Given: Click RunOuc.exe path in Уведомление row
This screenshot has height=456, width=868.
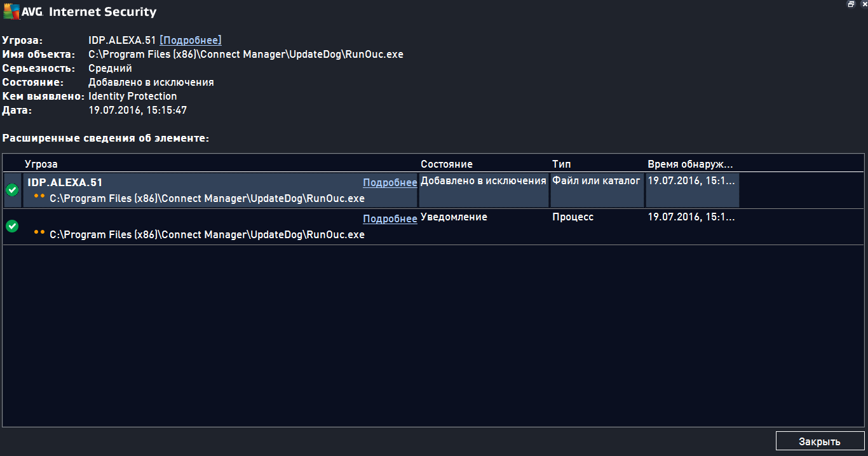Looking at the screenshot, I should 207,234.
